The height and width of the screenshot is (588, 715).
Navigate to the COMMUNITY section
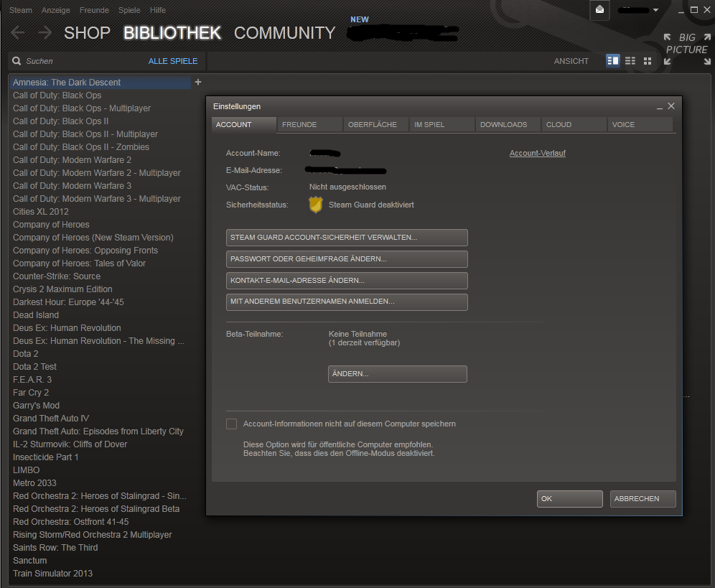284,33
